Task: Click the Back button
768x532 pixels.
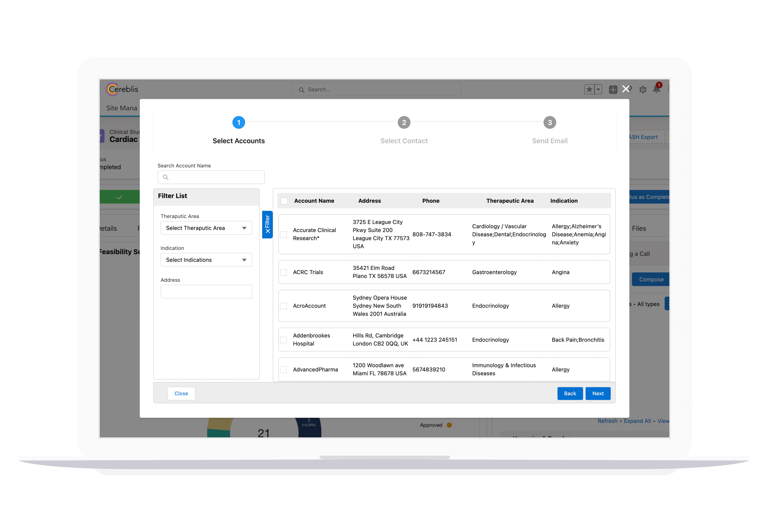Action: pyautogui.click(x=570, y=393)
